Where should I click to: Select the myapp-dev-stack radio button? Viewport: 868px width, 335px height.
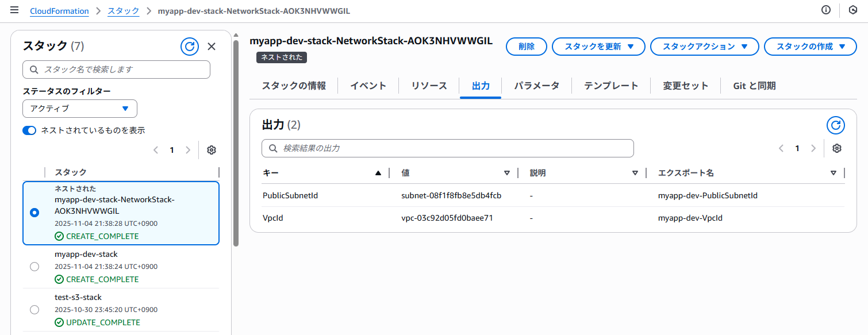pyautogui.click(x=34, y=267)
